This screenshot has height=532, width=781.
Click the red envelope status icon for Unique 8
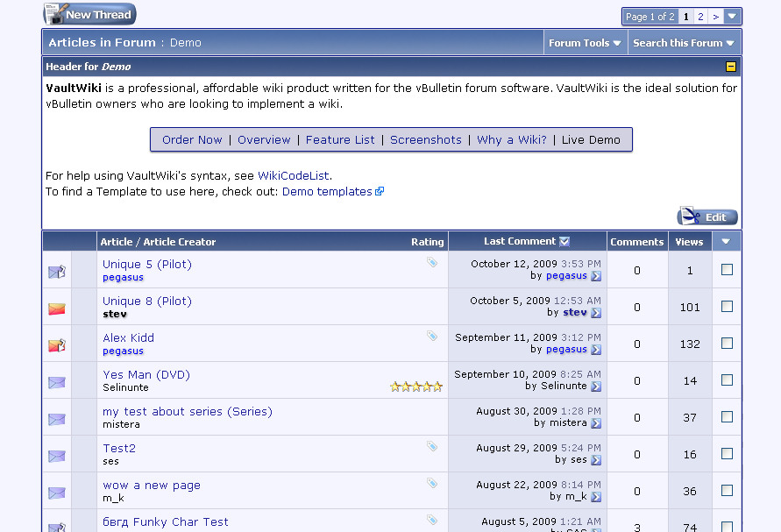57,309
